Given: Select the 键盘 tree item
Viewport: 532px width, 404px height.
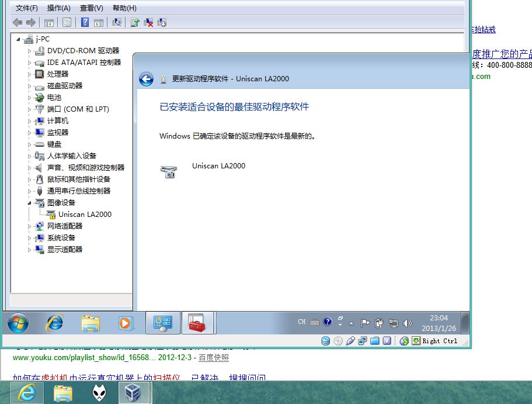Looking at the screenshot, I should point(54,144).
